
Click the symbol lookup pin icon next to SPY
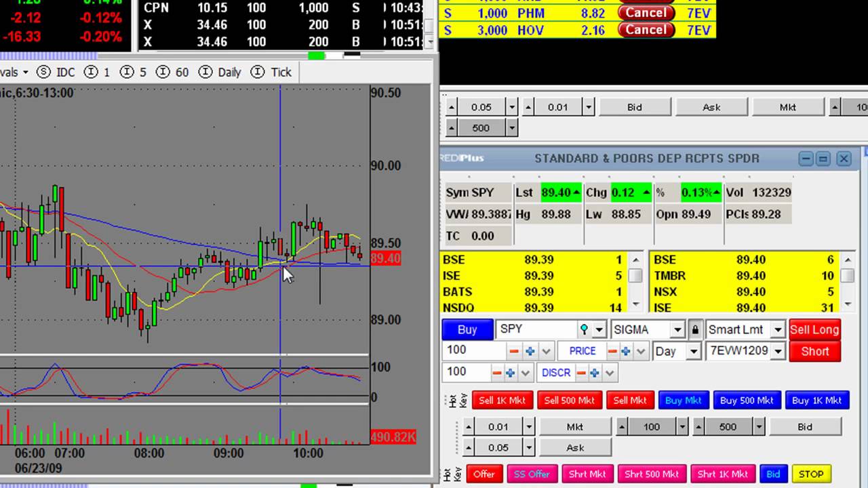click(x=584, y=329)
